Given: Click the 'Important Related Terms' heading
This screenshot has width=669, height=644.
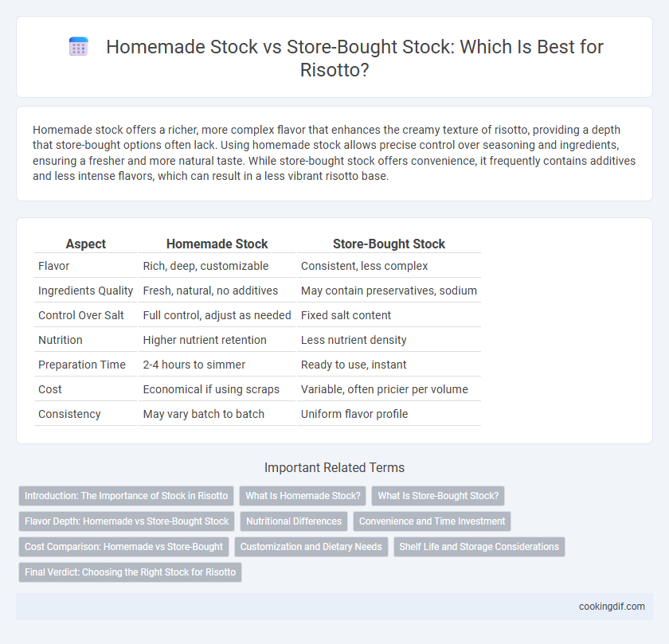Looking at the screenshot, I should pos(334,467).
